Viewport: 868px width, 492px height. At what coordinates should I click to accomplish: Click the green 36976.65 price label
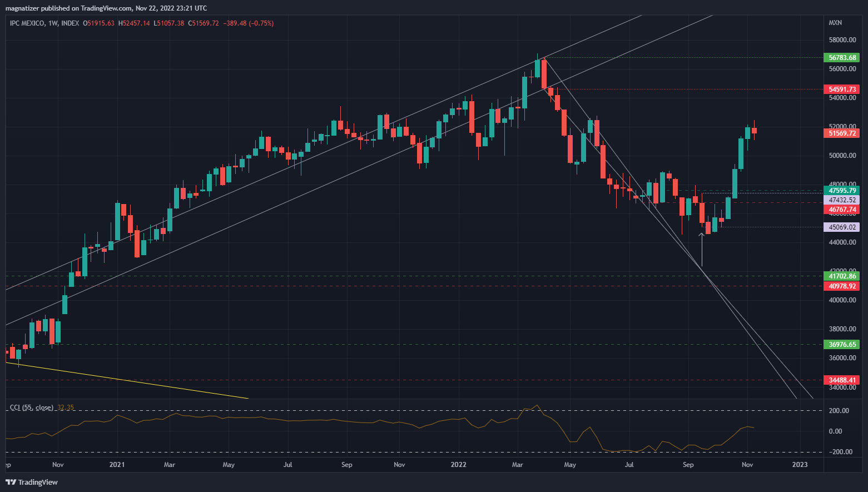coord(842,345)
